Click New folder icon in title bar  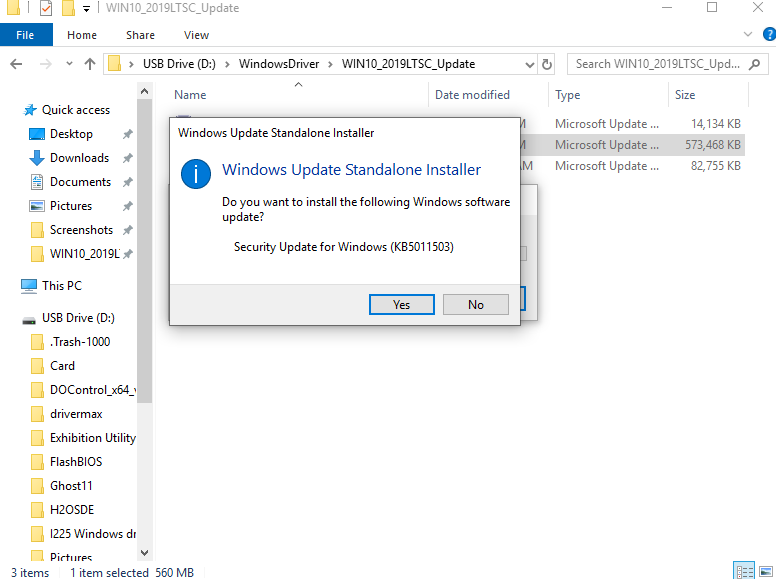[x=68, y=8]
